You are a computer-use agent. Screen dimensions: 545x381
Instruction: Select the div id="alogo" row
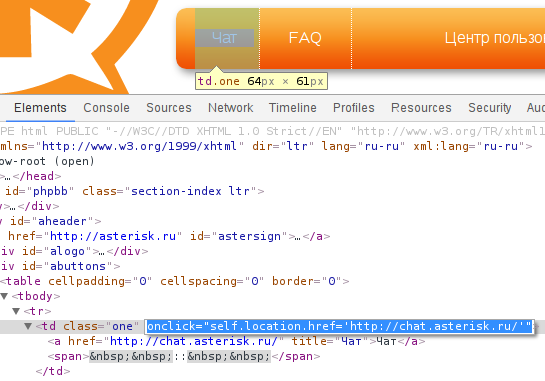click(x=74, y=251)
